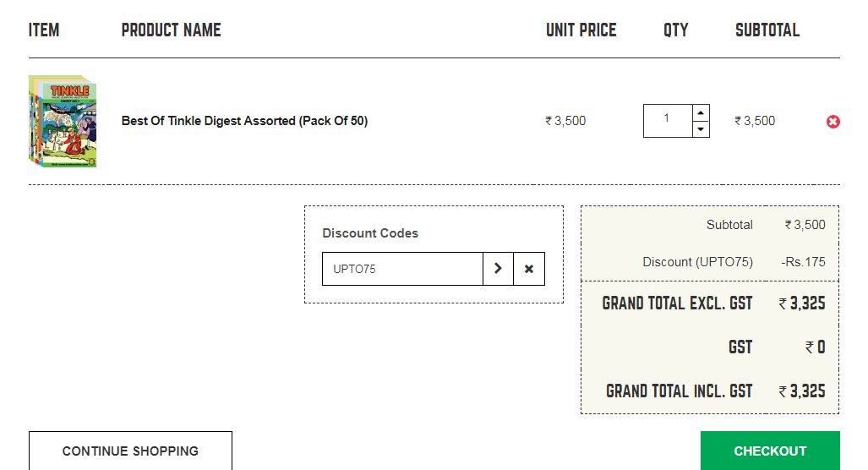This screenshot has width=868, height=470.
Task: Clear the UPTO75 discount code
Action: (529, 269)
